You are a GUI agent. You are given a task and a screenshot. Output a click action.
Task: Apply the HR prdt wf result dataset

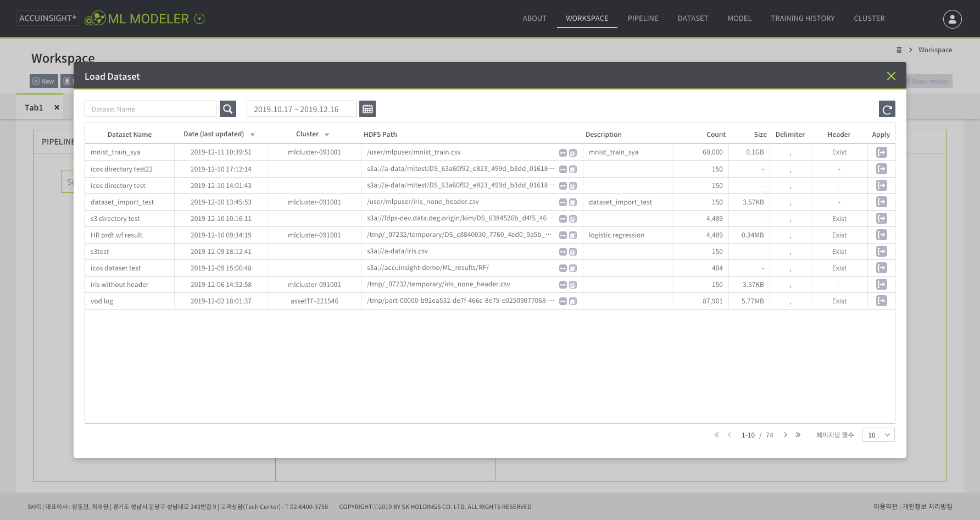(882, 235)
